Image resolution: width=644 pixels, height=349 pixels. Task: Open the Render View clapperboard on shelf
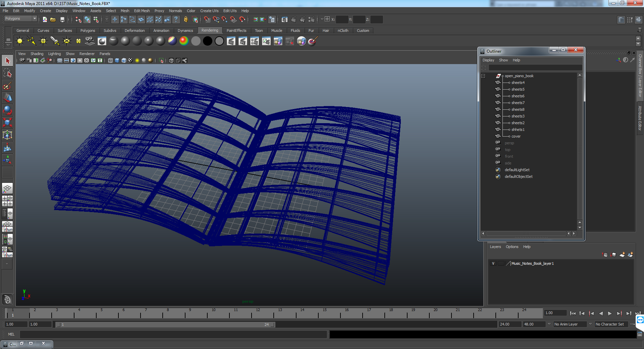(231, 41)
